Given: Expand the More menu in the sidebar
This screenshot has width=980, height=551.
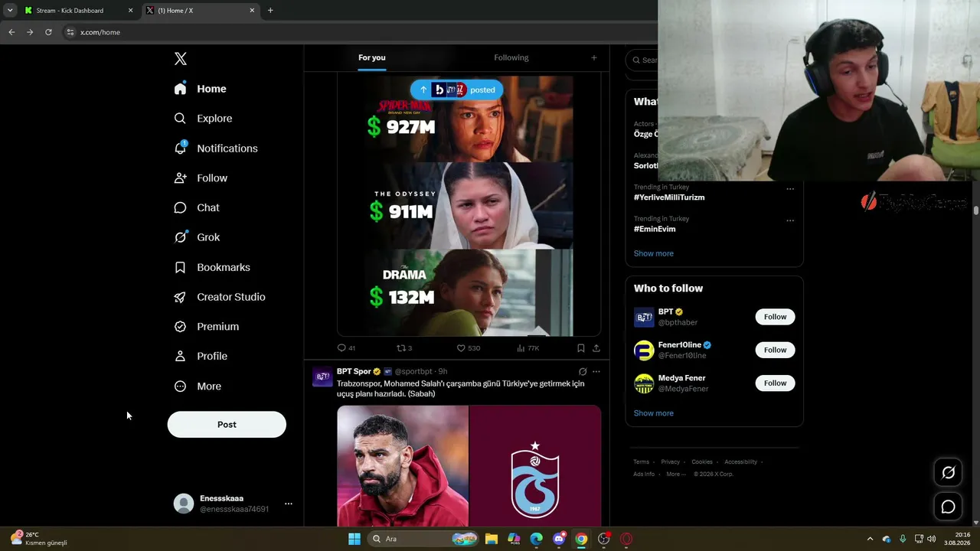Looking at the screenshot, I should point(198,386).
